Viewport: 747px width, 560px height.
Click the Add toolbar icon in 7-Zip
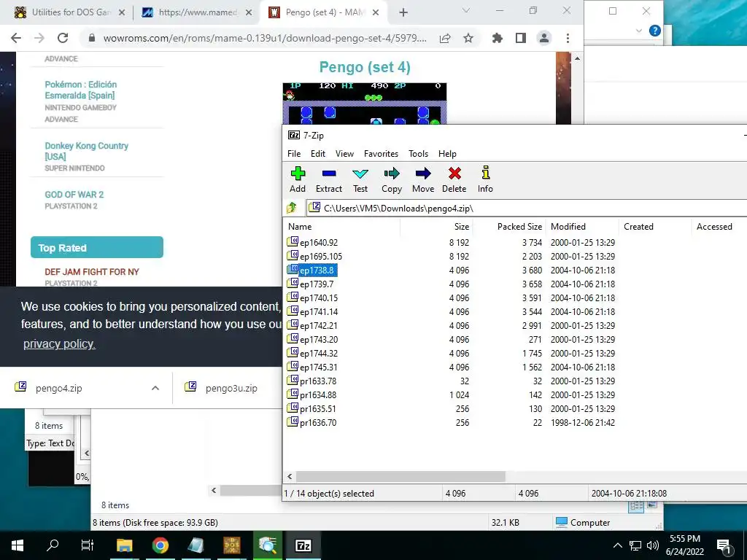coord(298,179)
